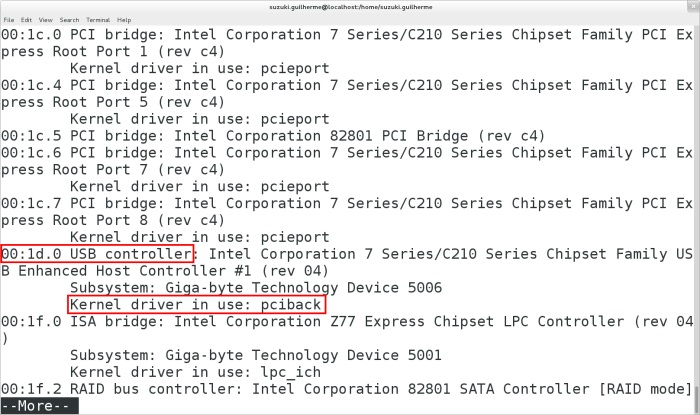This screenshot has width=700, height=415.
Task: Click the 00:1c.5 PCI bridge 82801 line
Action: click(x=270, y=135)
